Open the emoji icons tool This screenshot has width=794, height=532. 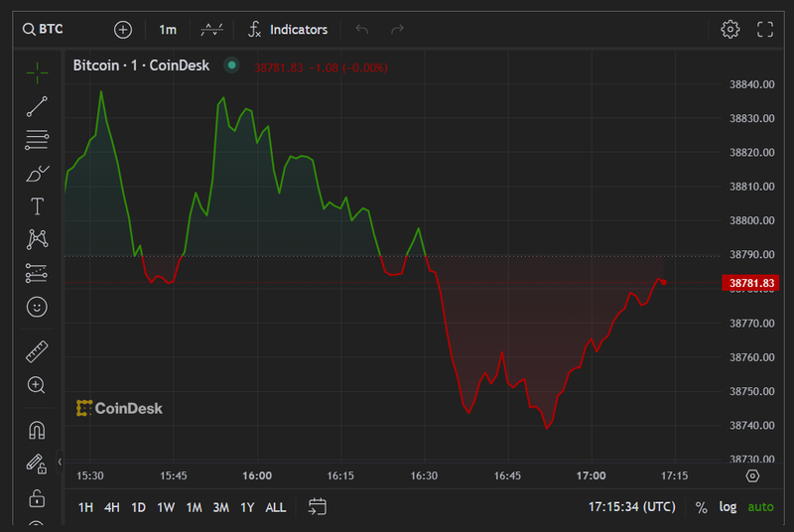point(37,307)
